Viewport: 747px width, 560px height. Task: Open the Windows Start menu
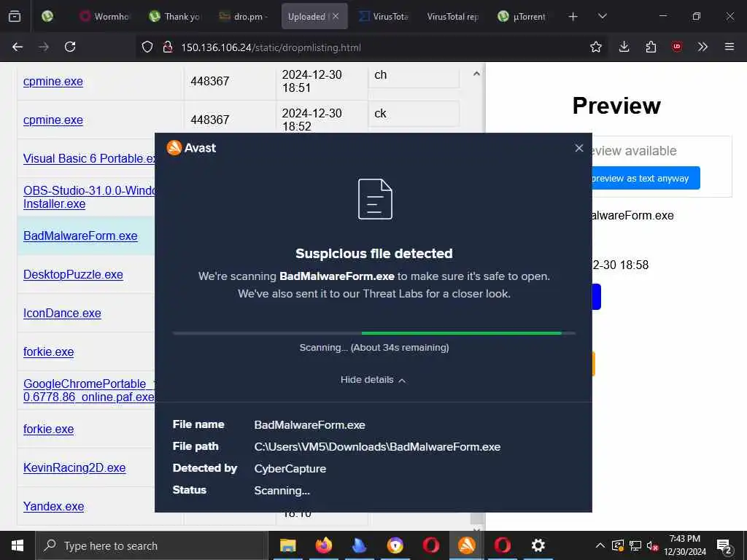(18, 545)
